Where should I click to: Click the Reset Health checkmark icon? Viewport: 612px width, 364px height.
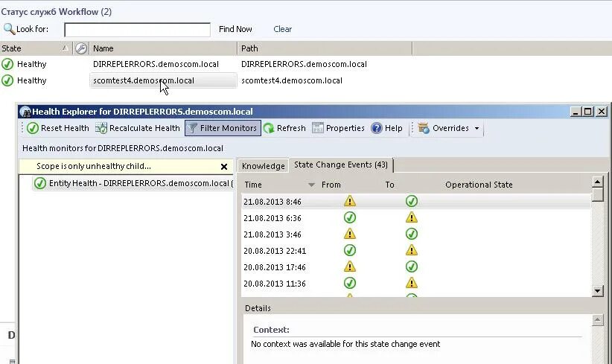click(33, 128)
